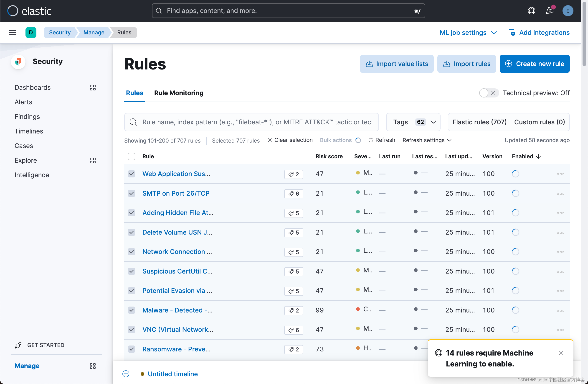This screenshot has height=384, width=588.
Task: Click the add timeline plus icon
Action: [x=126, y=374]
